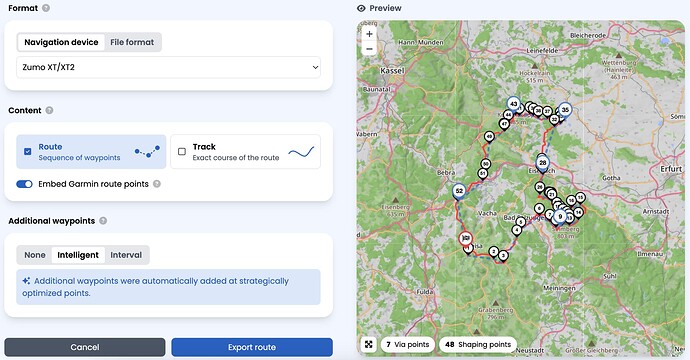
Task: Open the Zumo XT/XT2 device dropdown
Action: [x=169, y=67]
